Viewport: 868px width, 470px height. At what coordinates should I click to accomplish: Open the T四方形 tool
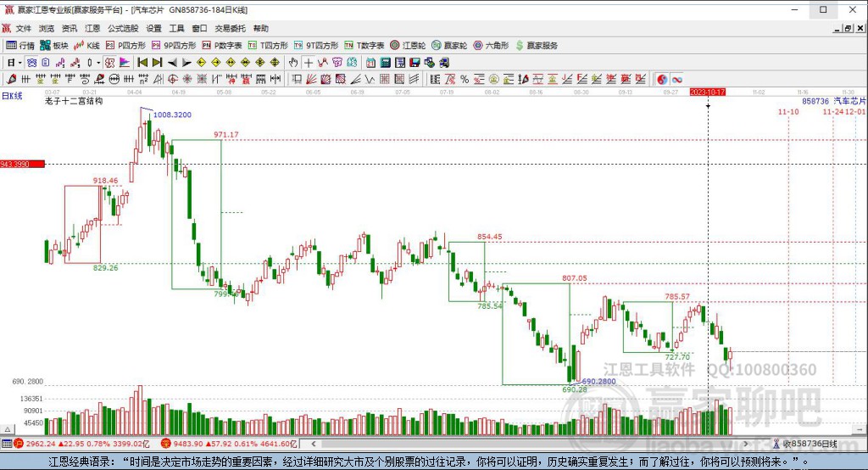[x=268, y=46]
